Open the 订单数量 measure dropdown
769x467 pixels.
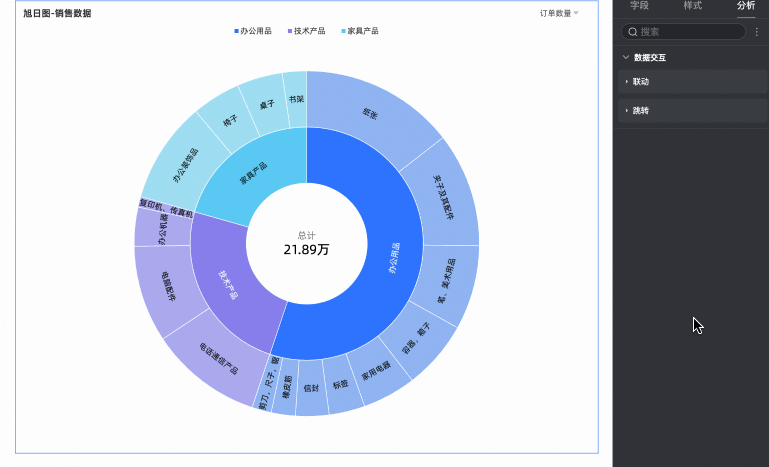point(559,13)
